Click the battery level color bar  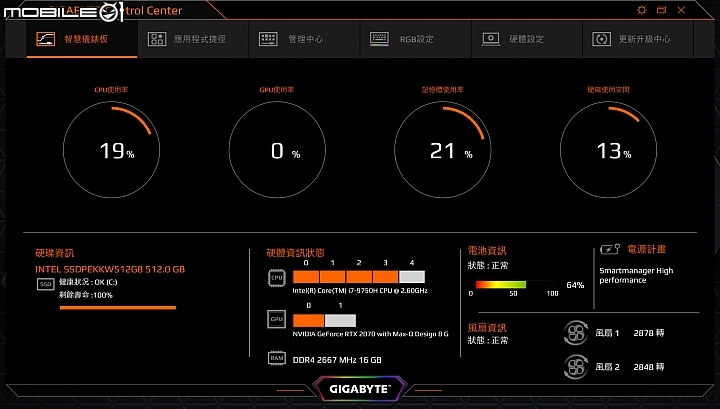click(x=501, y=285)
